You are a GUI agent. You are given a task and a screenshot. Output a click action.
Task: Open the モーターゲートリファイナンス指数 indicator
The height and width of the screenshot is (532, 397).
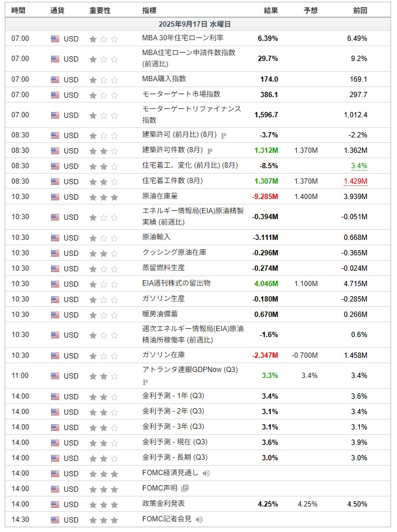point(192,114)
